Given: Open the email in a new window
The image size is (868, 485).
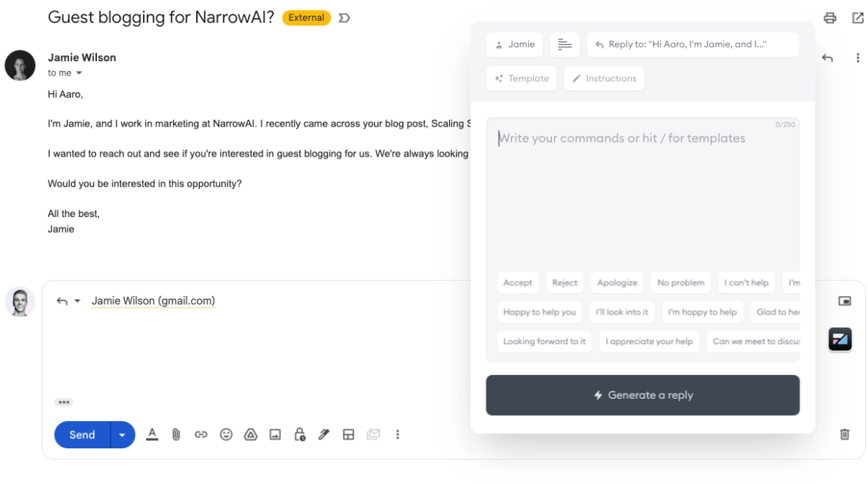Looking at the screenshot, I should click(858, 18).
